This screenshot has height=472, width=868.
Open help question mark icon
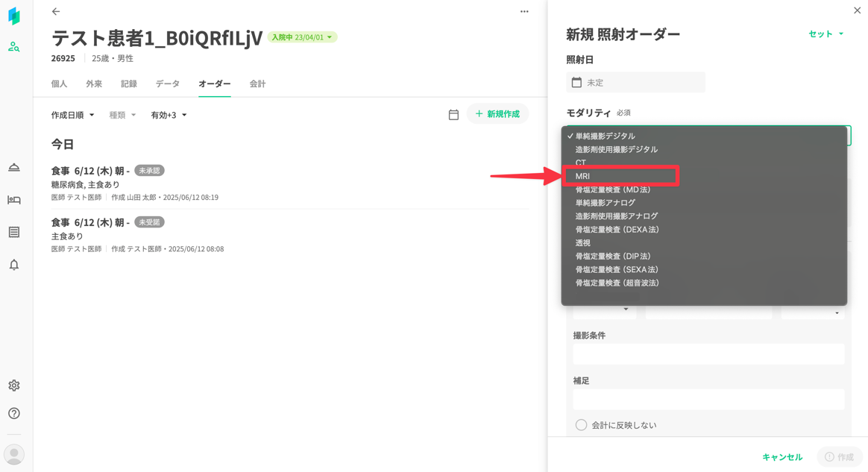pyautogui.click(x=14, y=413)
